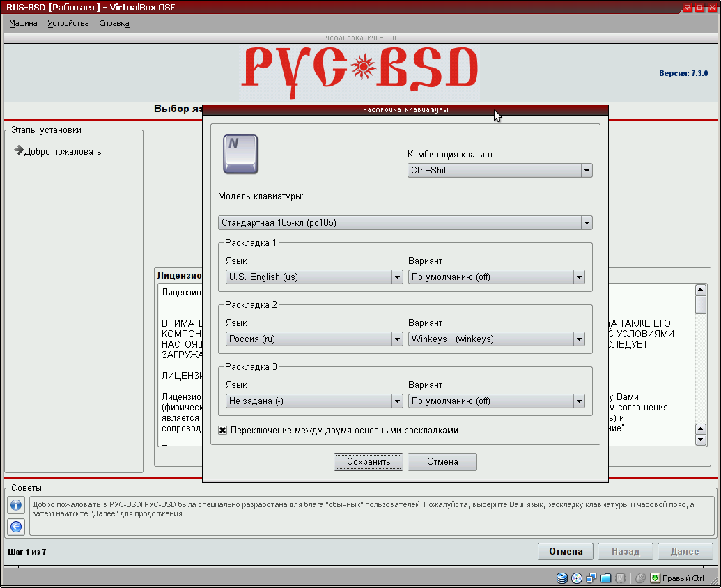721x588 pixels.
Task: Open Раскладка 3 variant dropdown
Action: click(x=497, y=401)
